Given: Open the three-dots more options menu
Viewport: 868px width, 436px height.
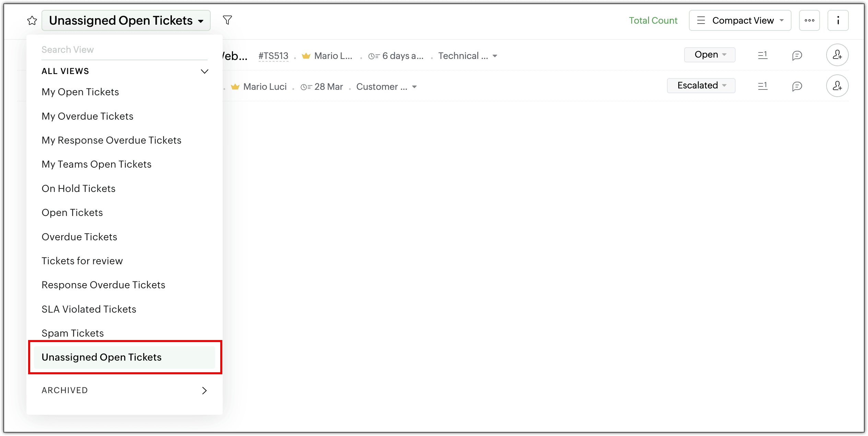Looking at the screenshot, I should pos(809,21).
